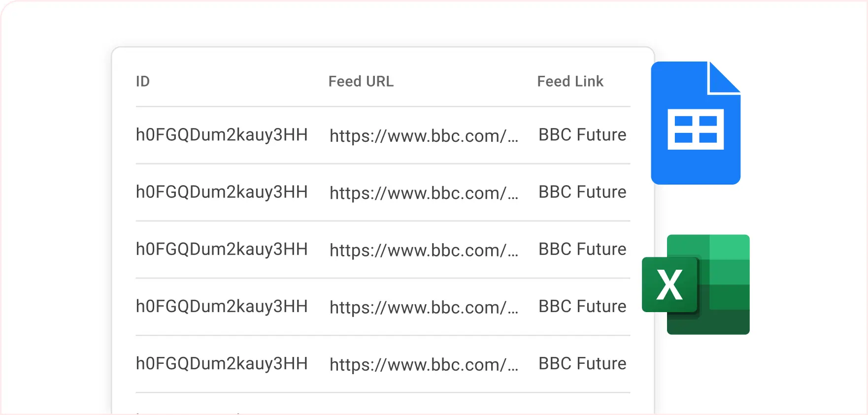
Task: Open the third row's truncated bbc.com URL
Action: point(424,250)
